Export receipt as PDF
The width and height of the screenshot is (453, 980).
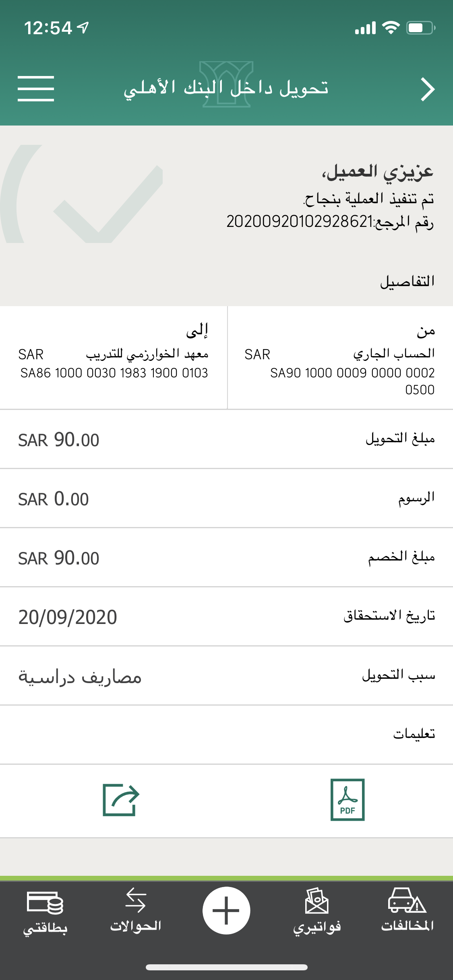coord(347,800)
